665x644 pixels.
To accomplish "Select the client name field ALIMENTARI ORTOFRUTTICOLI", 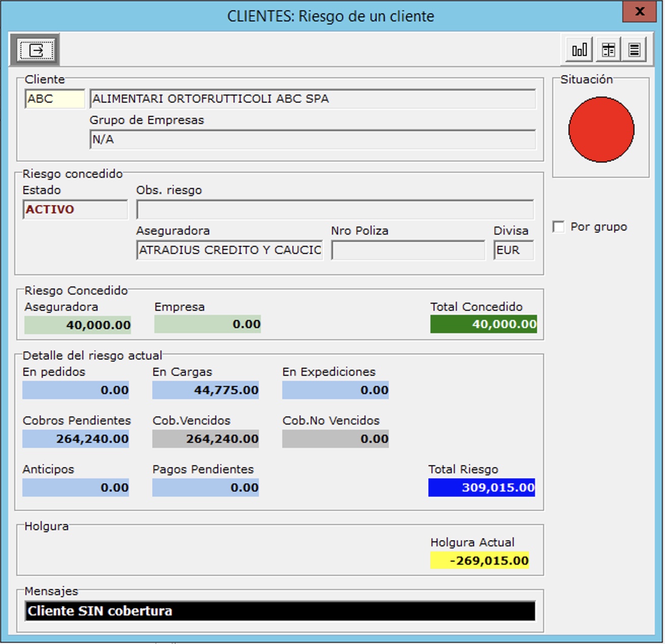I will (312, 99).
